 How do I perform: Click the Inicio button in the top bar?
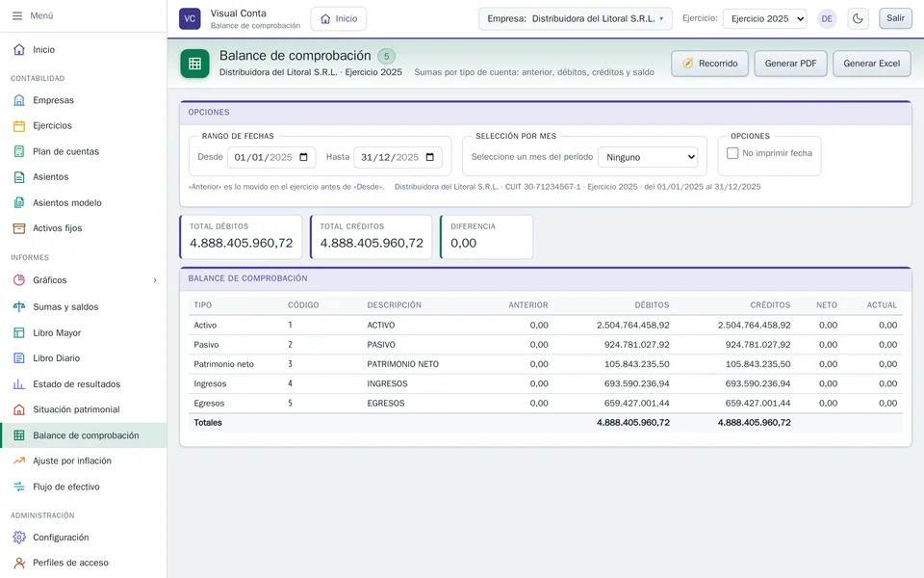[x=338, y=19]
